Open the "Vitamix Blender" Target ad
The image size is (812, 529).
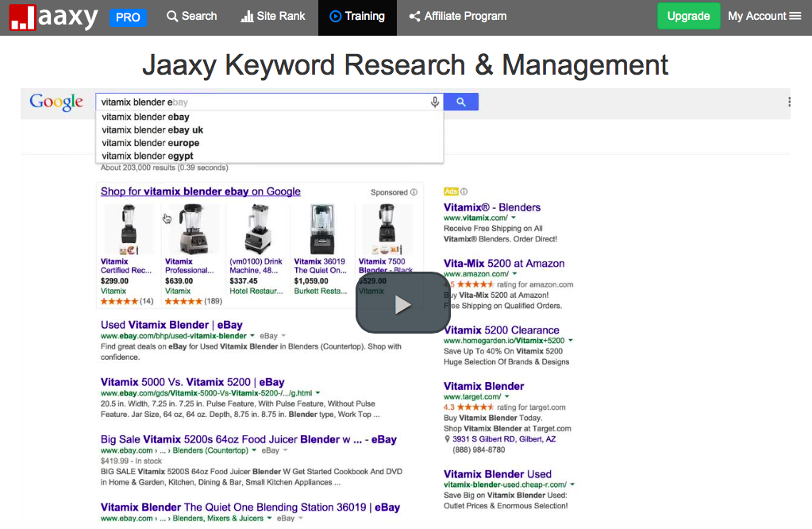(483, 386)
